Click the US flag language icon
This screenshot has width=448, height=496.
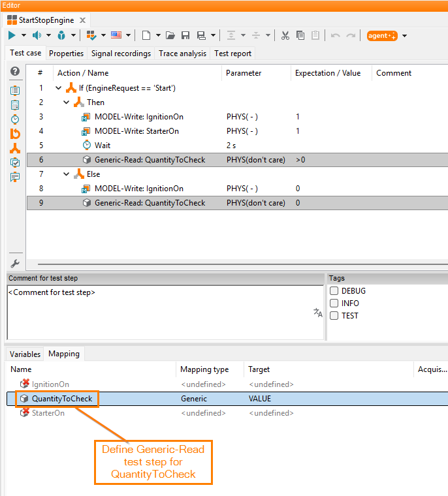click(x=116, y=35)
